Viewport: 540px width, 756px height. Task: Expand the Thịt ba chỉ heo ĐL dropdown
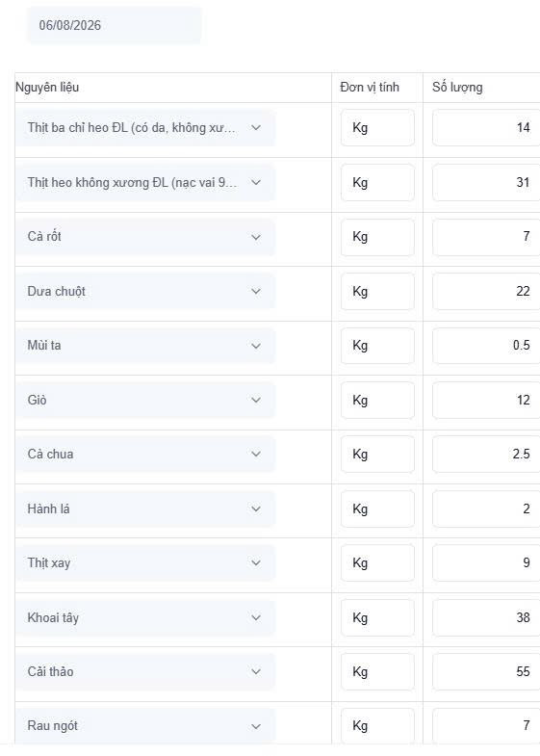click(x=145, y=128)
